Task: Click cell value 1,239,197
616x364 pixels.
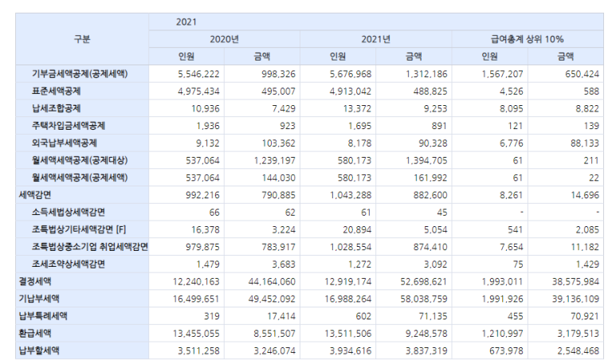Action: [x=275, y=160]
